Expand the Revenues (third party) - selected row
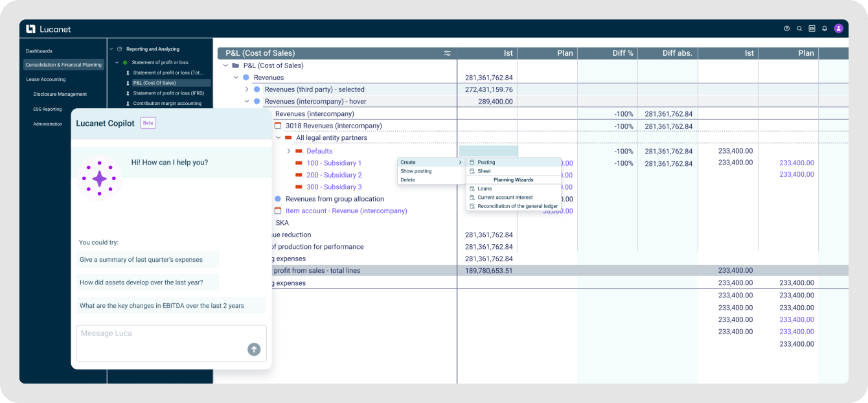868x403 pixels. (247, 89)
